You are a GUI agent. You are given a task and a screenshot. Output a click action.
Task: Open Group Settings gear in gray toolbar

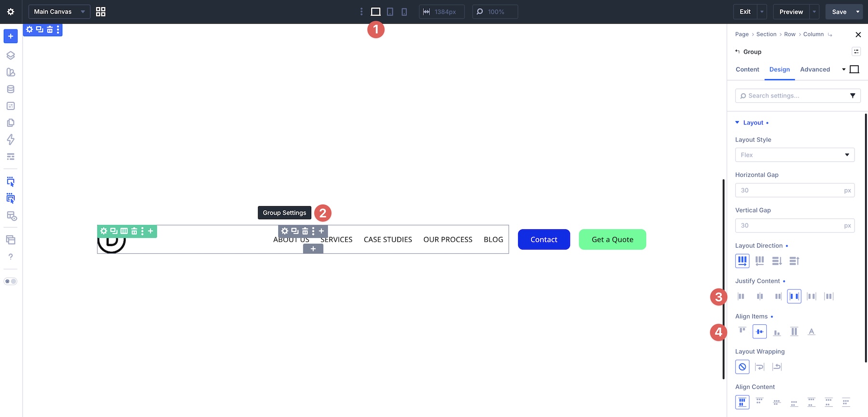point(285,231)
